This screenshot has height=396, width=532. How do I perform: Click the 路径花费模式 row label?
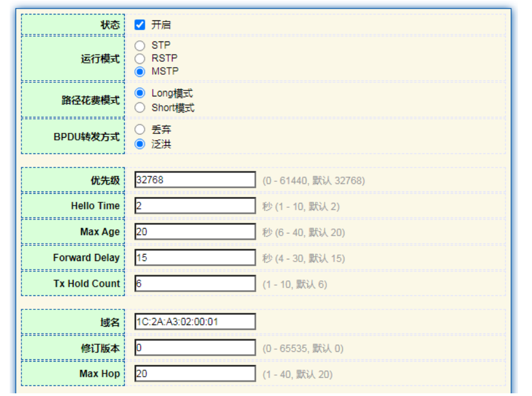click(x=90, y=101)
